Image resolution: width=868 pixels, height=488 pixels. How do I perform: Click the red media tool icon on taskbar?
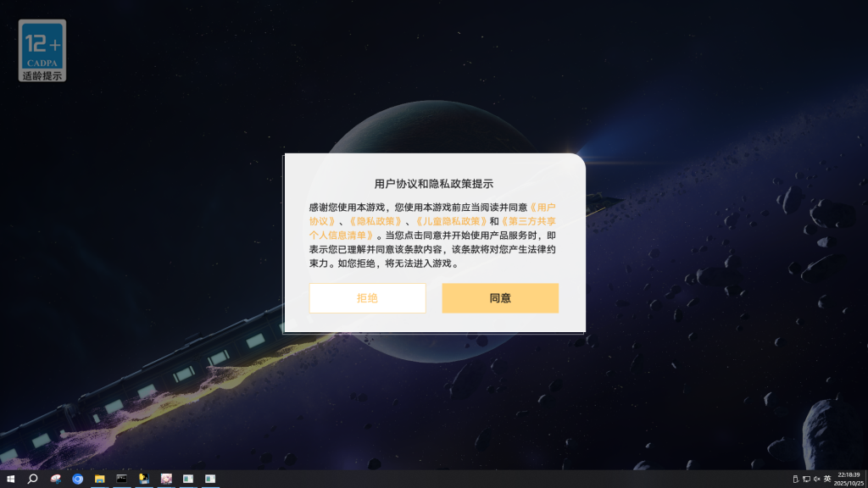click(x=56, y=479)
